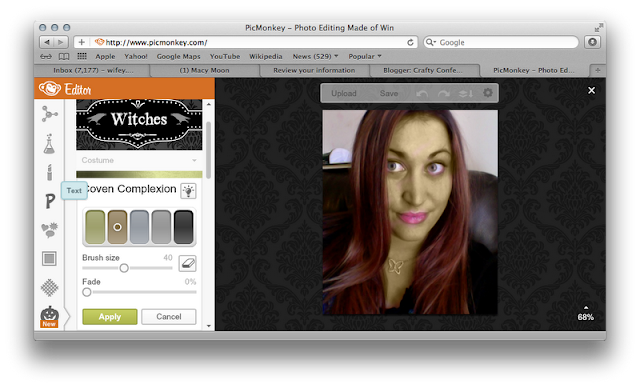This screenshot has height=388, width=640.
Task: Switch to the (1) Macy Moon tab
Action: point(204,70)
